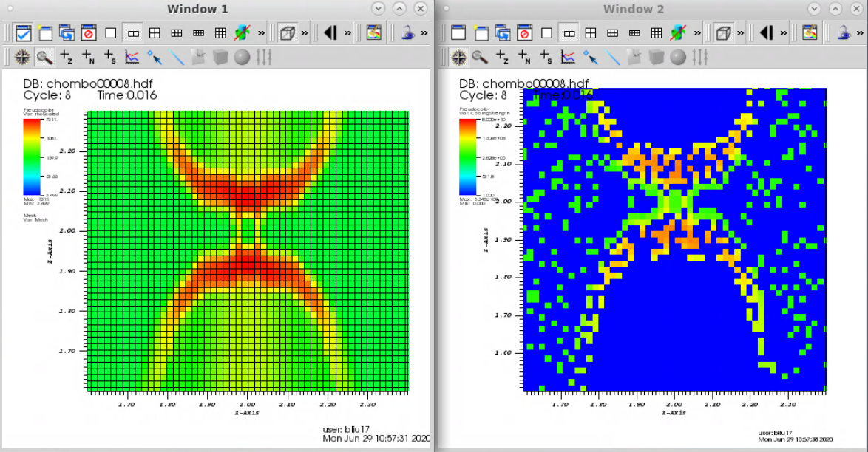Enable Navigate mode in Window 1
The image size is (868, 452).
22,56
